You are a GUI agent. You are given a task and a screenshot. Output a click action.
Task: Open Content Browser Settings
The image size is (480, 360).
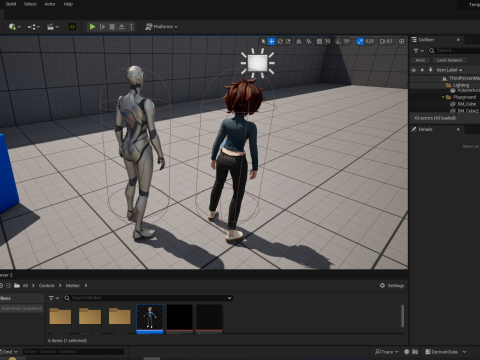(x=392, y=286)
